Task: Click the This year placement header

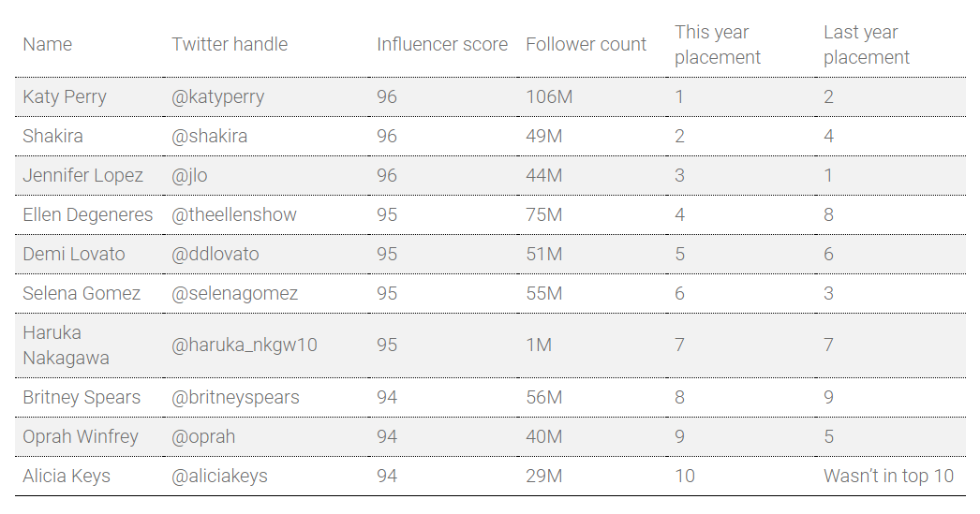Action: click(x=718, y=44)
